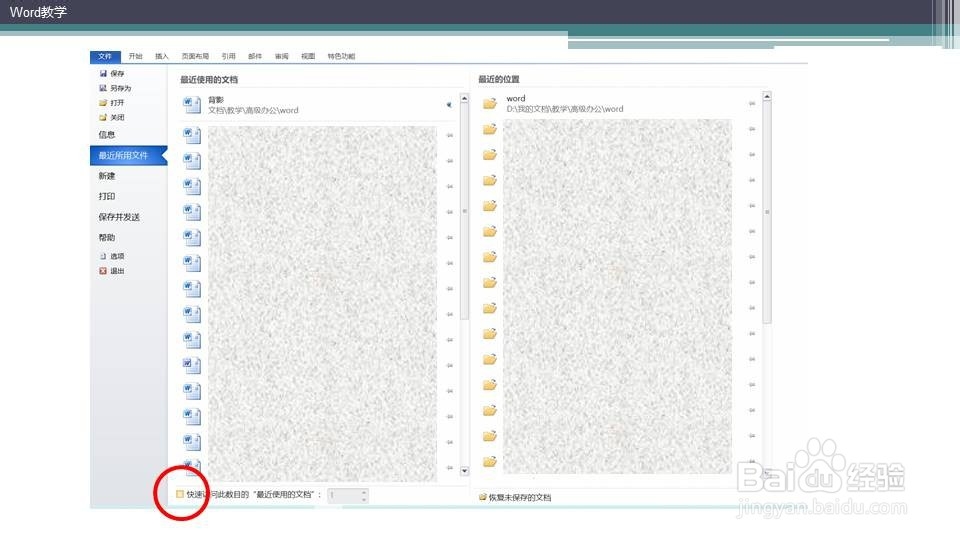
Task: Open the 视图 (View) tab
Action: [x=308, y=56]
